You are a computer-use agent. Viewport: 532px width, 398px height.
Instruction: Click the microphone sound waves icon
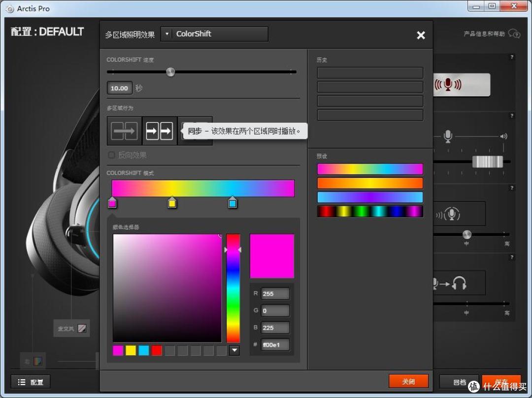point(448,214)
